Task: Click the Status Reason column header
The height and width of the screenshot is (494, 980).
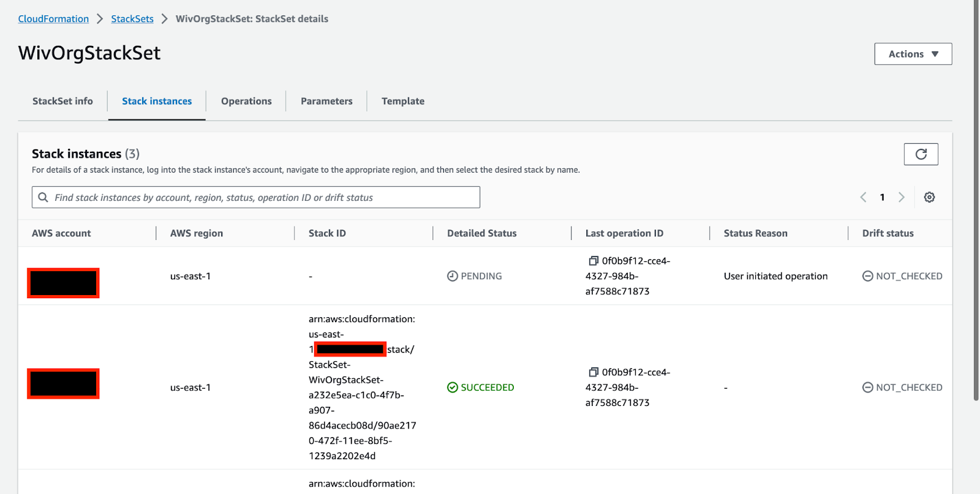Action: [x=756, y=233]
